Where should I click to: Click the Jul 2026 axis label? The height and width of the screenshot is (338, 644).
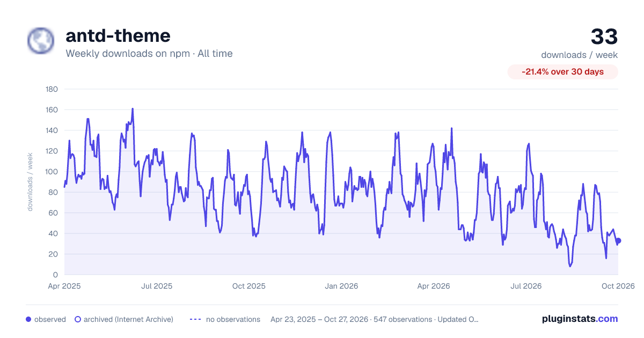526,286
